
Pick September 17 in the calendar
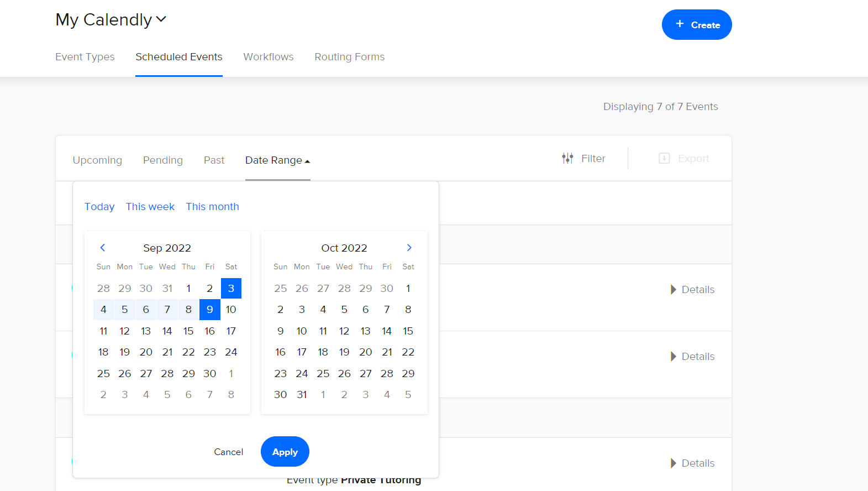pyautogui.click(x=231, y=331)
